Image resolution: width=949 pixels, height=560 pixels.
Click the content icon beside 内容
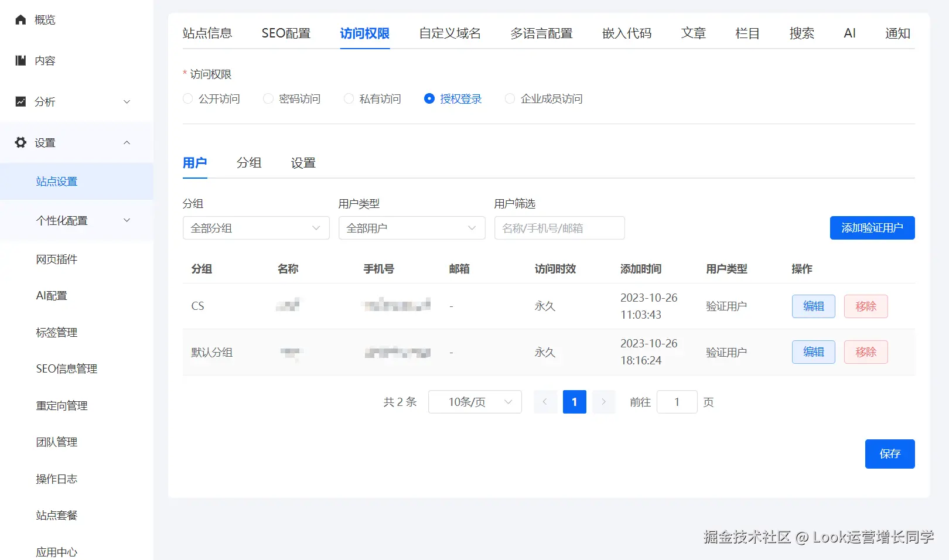21,60
